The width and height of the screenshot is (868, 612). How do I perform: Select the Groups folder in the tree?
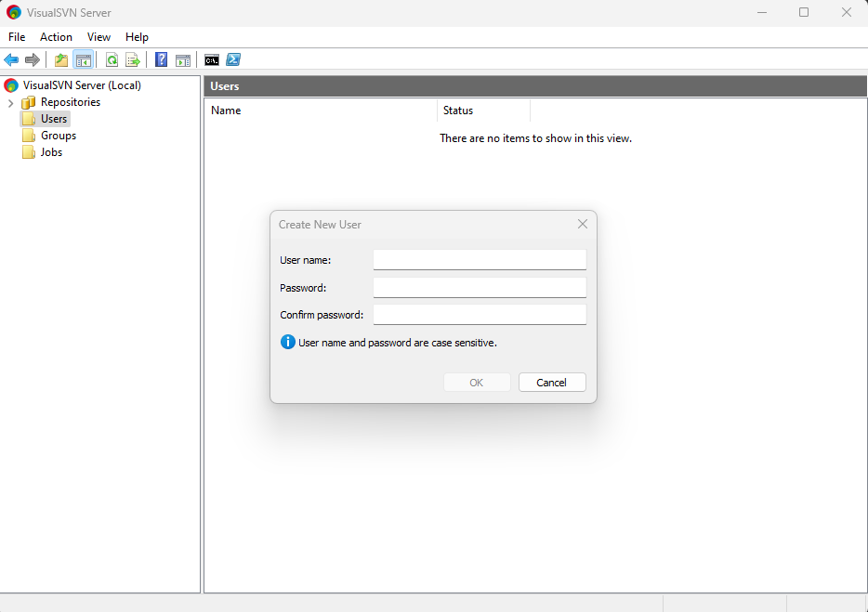point(58,136)
